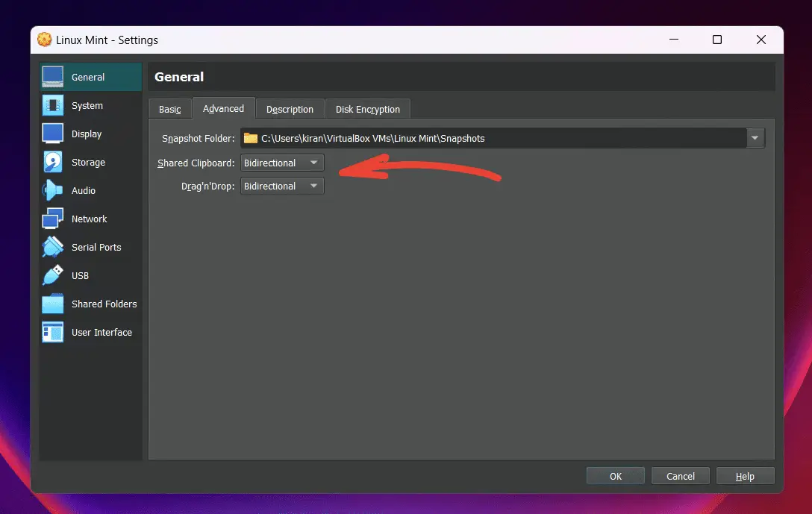812x514 pixels.
Task: Select the User Interface label in sidebar
Action: point(101,332)
